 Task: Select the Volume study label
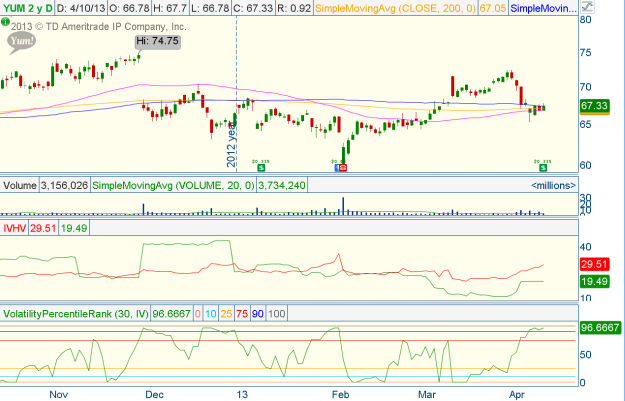[19, 185]
